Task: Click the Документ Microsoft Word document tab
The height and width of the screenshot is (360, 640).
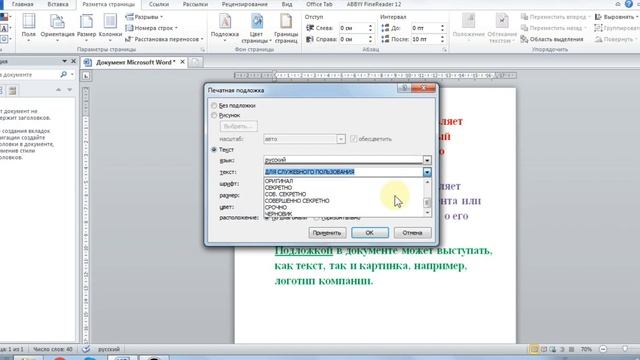Action: [x=135, y=62]
